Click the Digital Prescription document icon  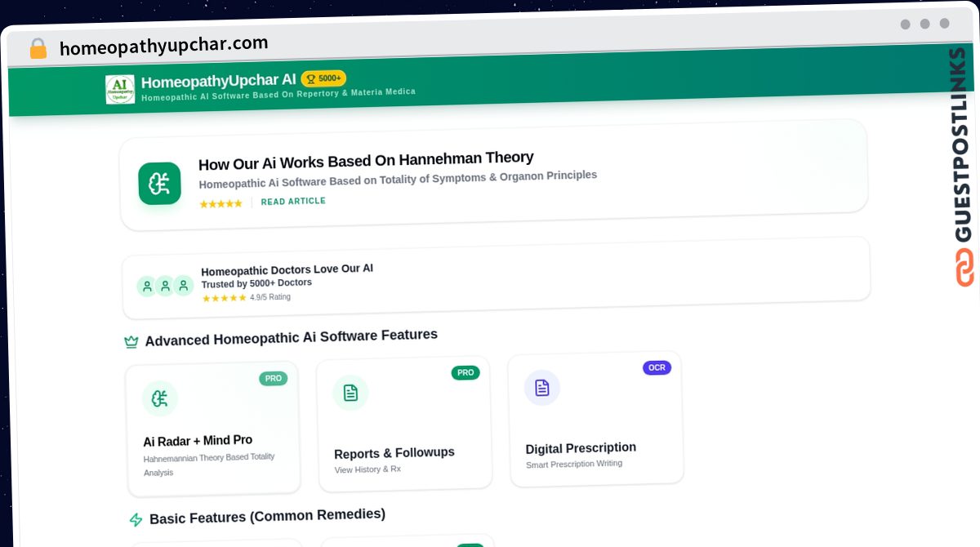tap(542, 388)
